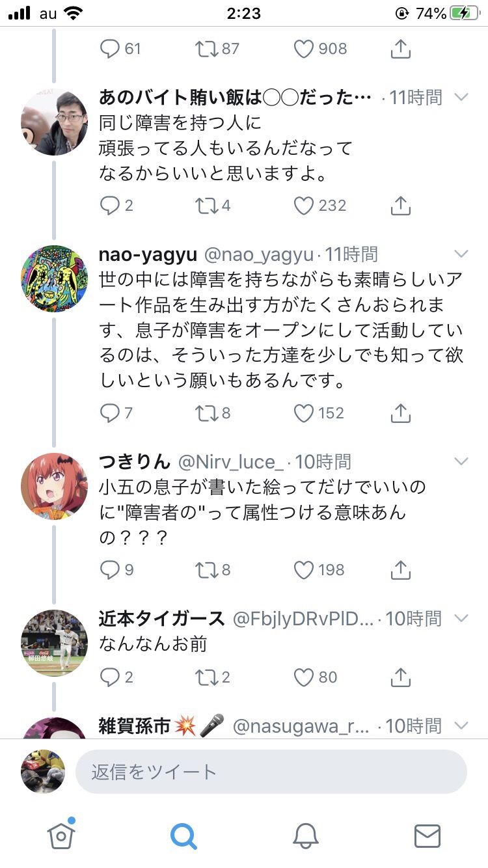The width and height of the screenshot is (488, 868).
Task: Reply to the 近本タイガース tweet
Action: pyautogui.click(x=110, y=677)
